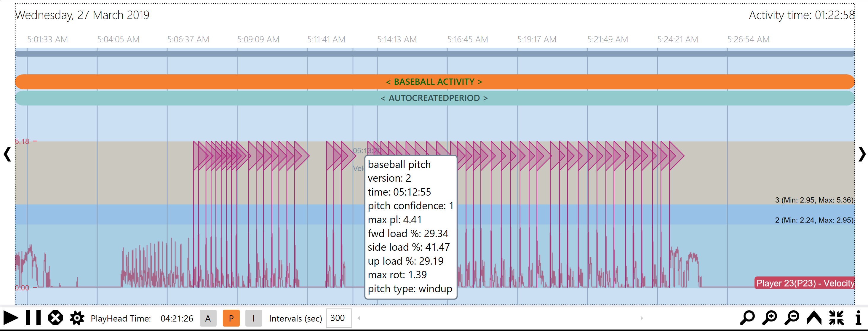
Task: Zoom out with the minus magnifier
Action: pyautogui.click(x=792, y=318)
